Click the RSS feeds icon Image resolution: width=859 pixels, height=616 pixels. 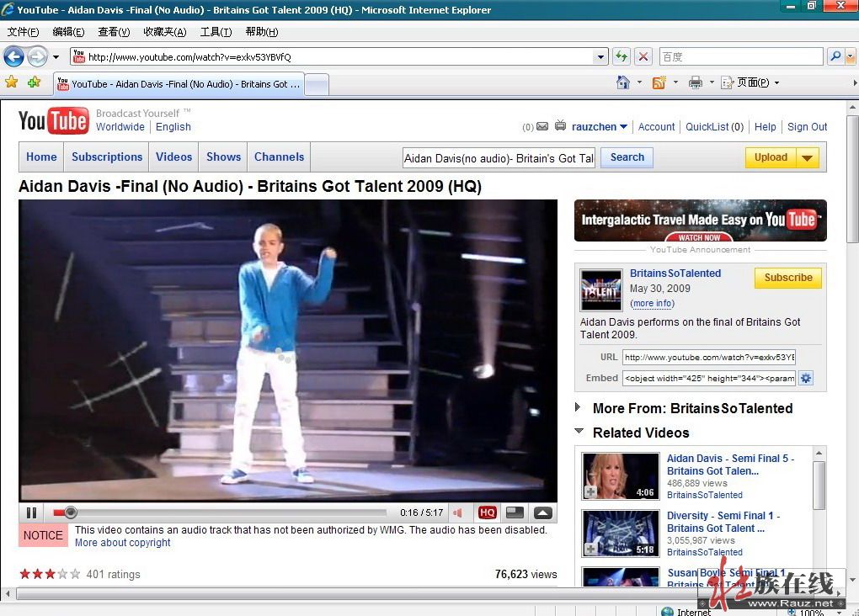[x=659, y=82]
